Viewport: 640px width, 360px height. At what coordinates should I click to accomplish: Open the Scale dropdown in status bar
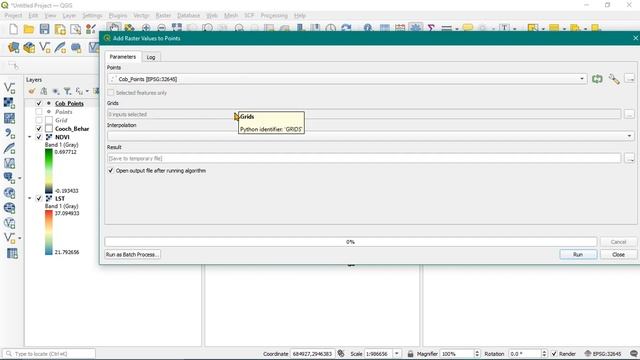point(397,353)
